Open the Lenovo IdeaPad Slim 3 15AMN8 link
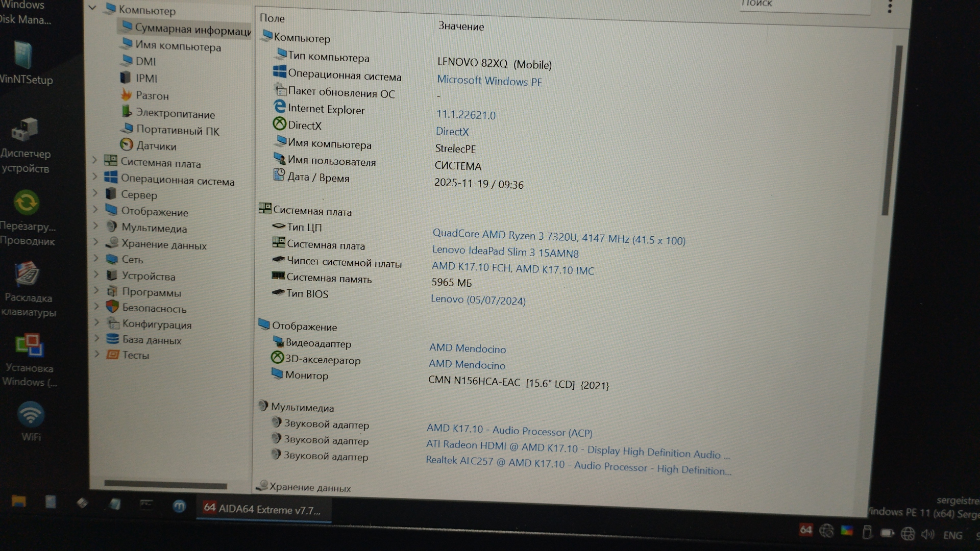This screenshot has width=980, height=551. [505, 252]
